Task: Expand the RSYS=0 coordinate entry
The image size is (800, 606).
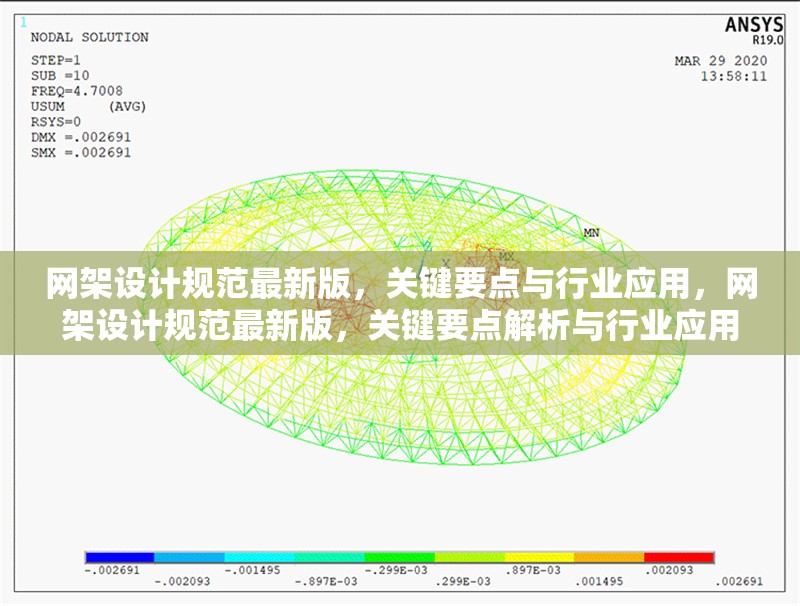Action: [54, 120]
